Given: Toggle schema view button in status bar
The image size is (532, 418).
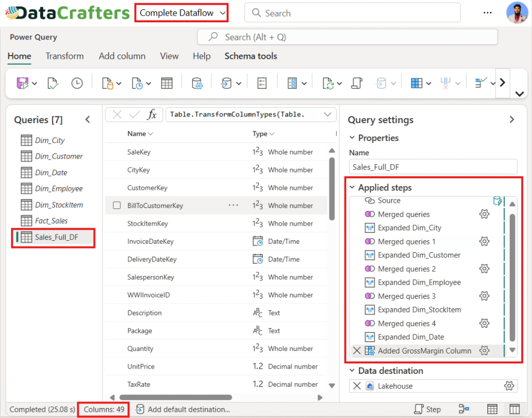Looking at the screenshot, I should click(x=514, y=409).
